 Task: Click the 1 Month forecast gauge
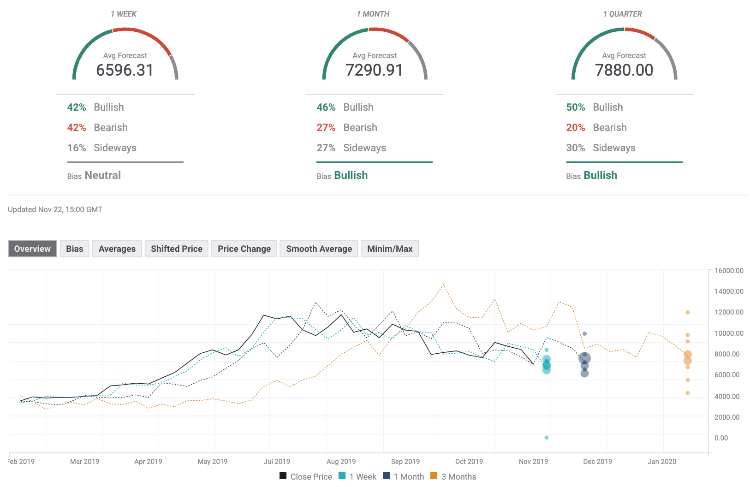pos(374,56)
